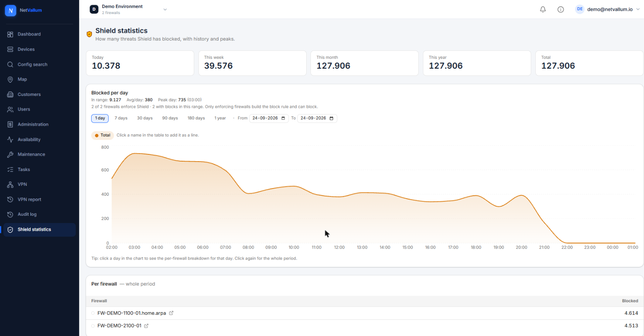Image resolution: width=644 pixels, height=336 pixels.
Task: Select the 30 days range
Action: 145,118
